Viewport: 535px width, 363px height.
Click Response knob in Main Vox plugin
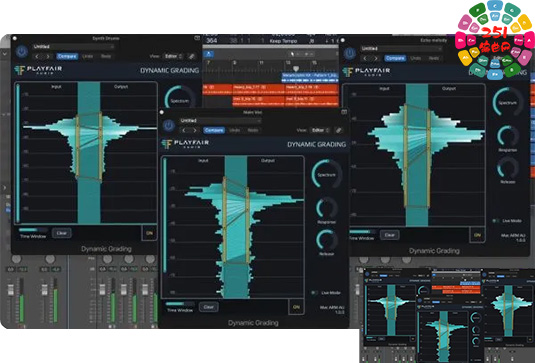pyautogui.click(x=327, y=208)
